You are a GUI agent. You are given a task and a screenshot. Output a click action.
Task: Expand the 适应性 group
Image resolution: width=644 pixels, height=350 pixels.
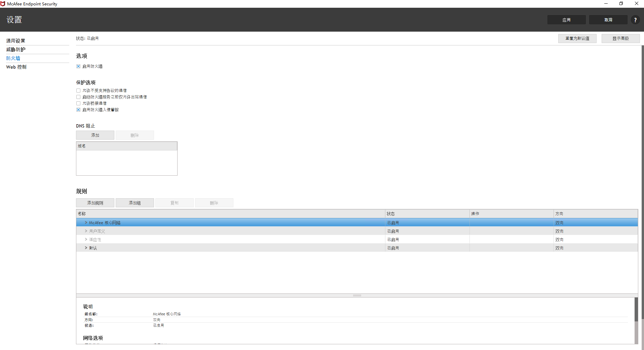tap(86, 239)
